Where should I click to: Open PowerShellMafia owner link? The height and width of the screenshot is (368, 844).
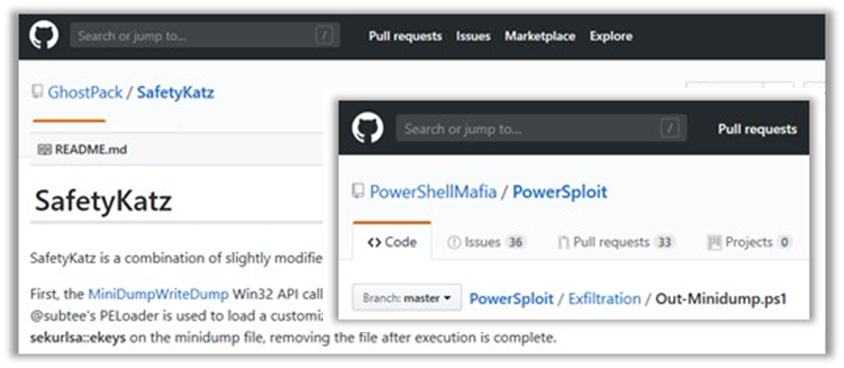pyautogui.click(x=433, y=192)
